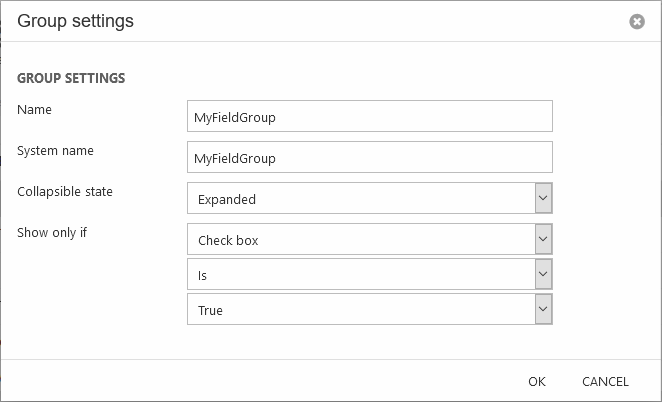The image size is (662, 402).
Task: Open the Check box field selector
Action: 360,239
